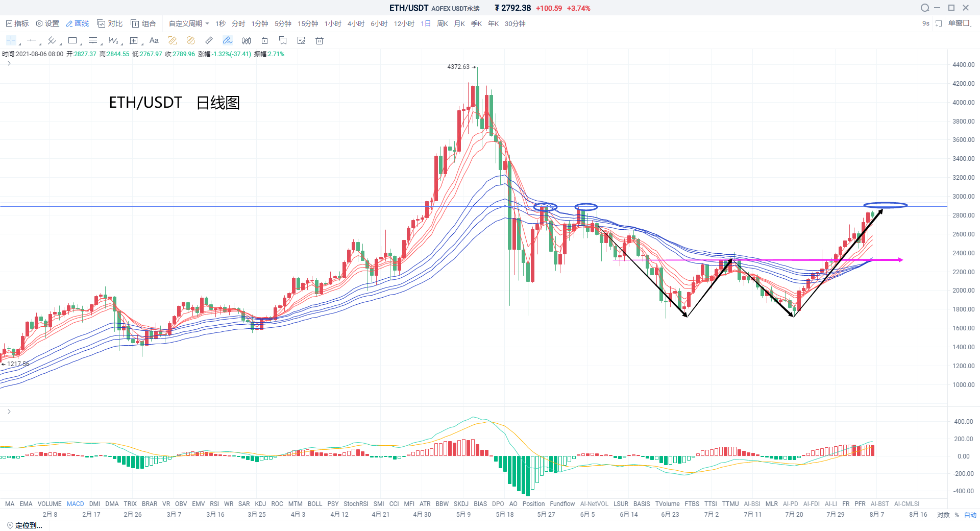The height and width of the screenshot is (531, 980).
Task: Collapse the main chart panel chevron
Action: click(9, 63)
